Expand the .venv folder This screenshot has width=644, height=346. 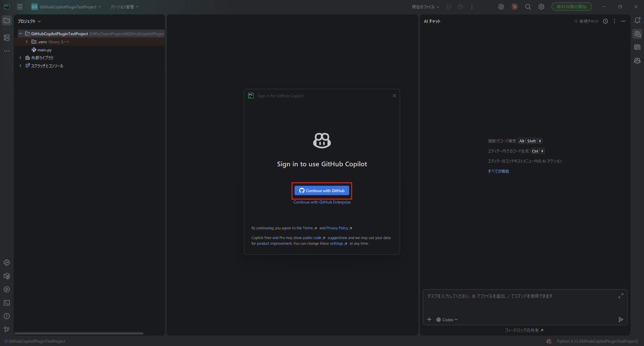click(27, 42)
